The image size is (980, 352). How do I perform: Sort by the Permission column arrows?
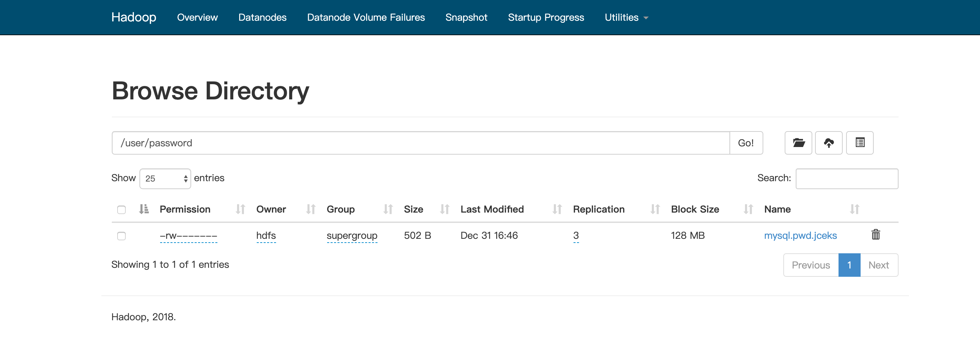coord(240,209)
